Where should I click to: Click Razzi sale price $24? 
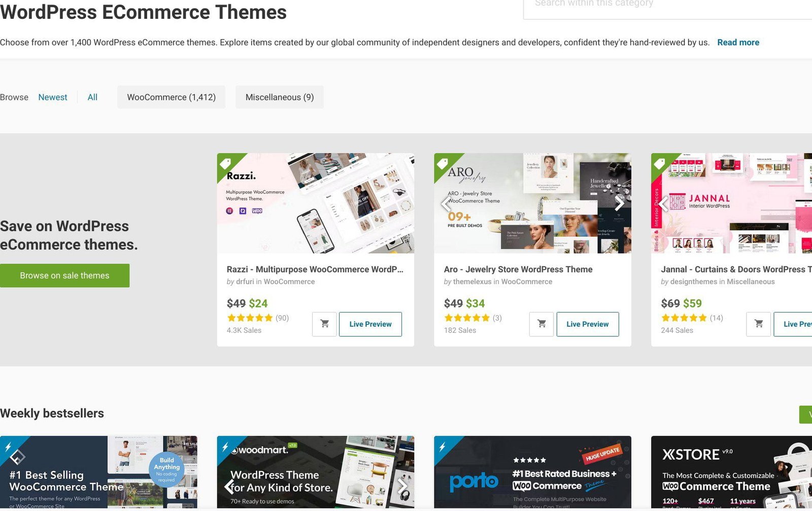pyautogui.click(x=258, y=303)
